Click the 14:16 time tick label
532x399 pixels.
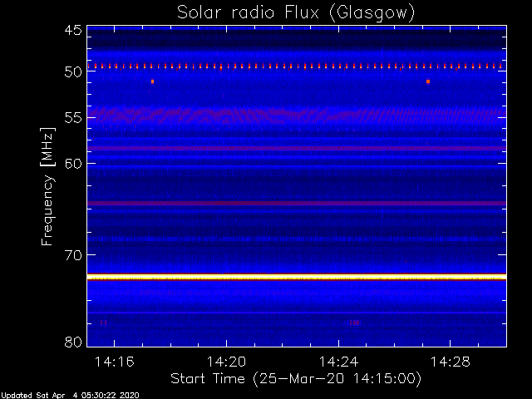(115, 362)
